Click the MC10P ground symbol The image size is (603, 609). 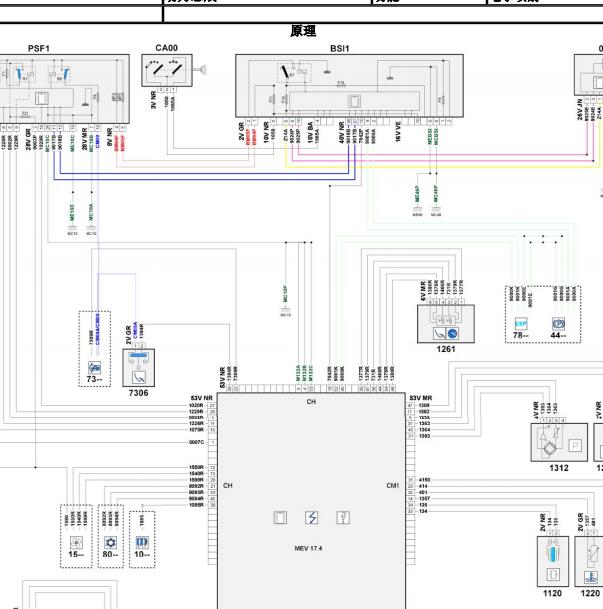285,310
